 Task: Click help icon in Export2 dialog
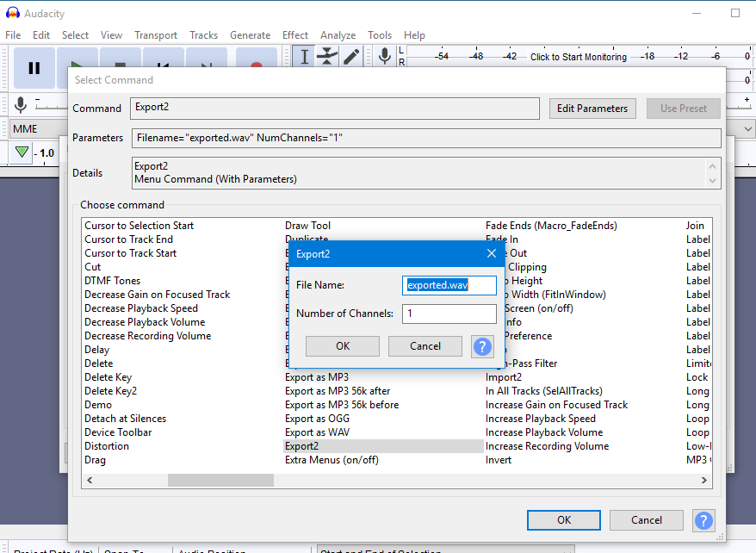482,346
